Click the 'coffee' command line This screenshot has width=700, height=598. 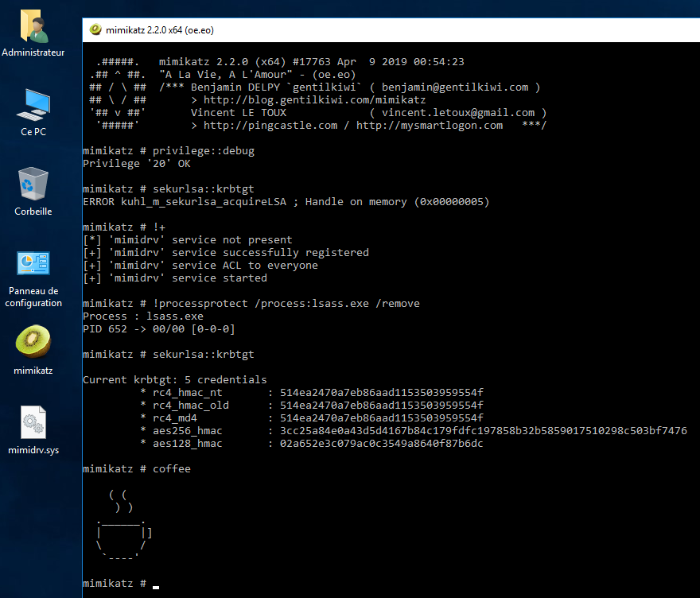pos(137,469)
